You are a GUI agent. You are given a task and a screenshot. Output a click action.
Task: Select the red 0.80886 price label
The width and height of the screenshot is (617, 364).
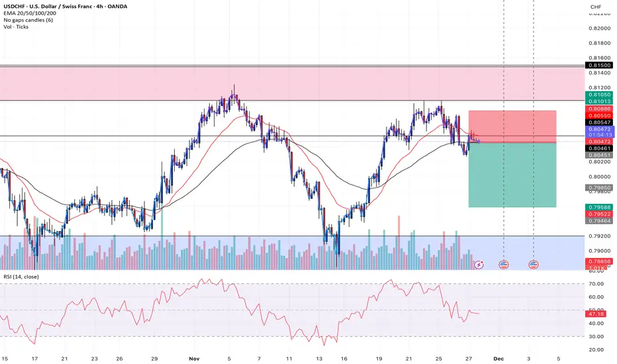click(x=599, y=109)
